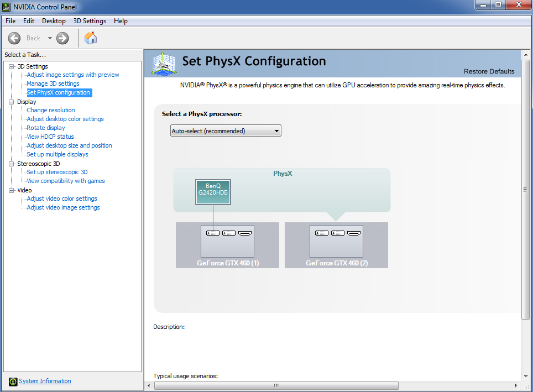Click the Back arrow icon
533x392 pixels.
(x=14, y=38)
